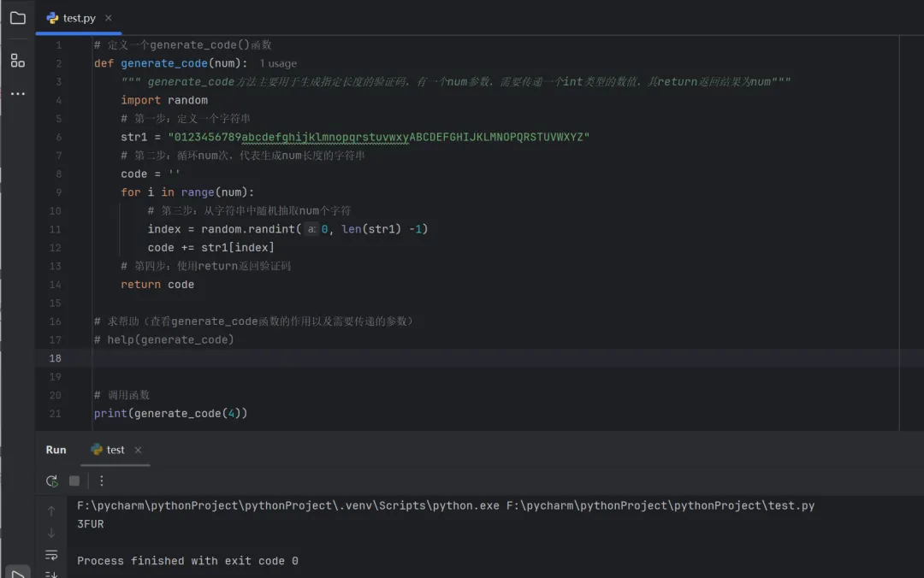Show usages via the '1 usage' hint

(x=278, y=63)
